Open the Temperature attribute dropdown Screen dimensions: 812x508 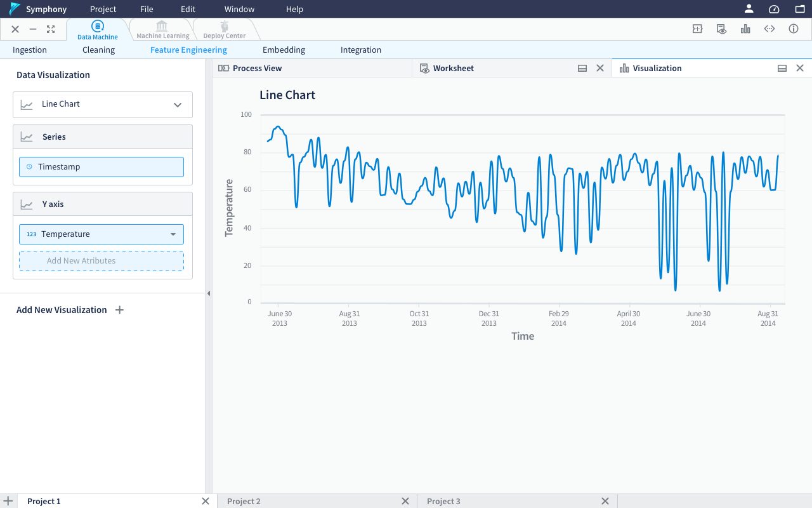101,234
